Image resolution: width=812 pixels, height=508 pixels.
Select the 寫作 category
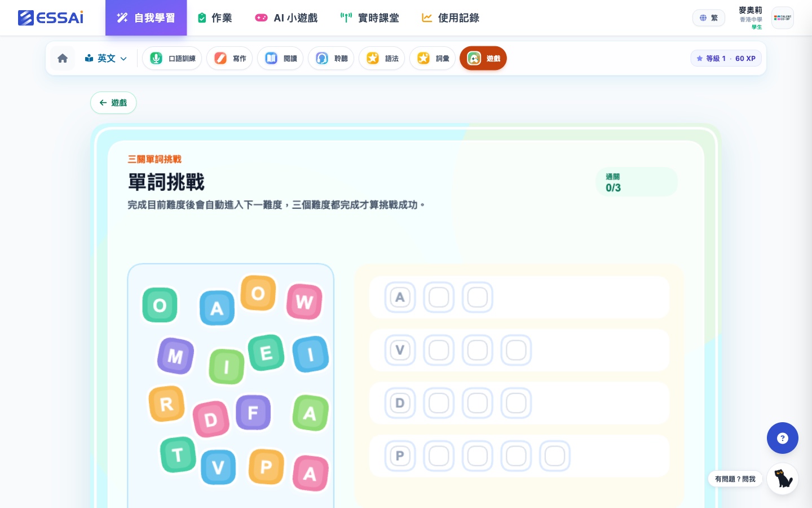point(230,58)
